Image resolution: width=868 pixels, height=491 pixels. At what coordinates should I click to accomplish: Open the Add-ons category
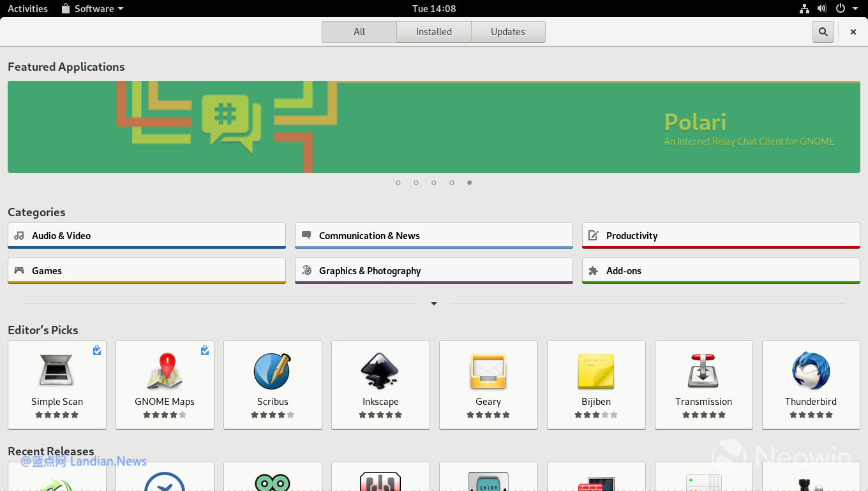(x=721, y=270)
